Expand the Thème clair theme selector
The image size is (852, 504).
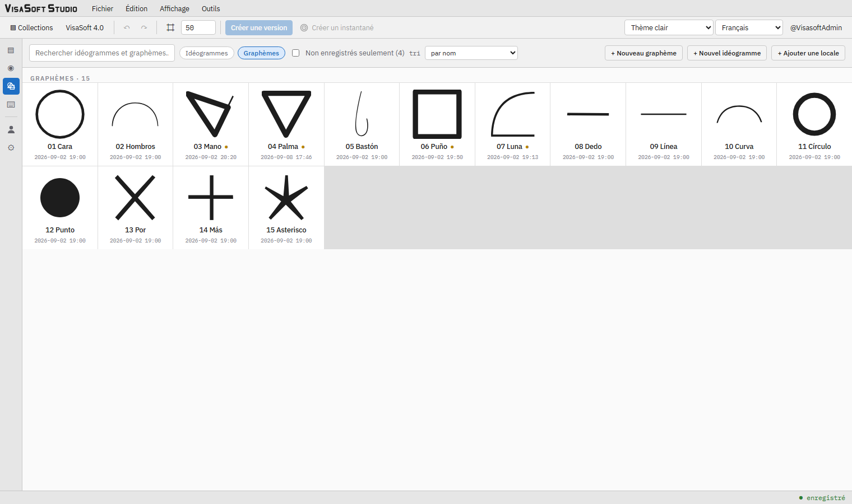669,27
